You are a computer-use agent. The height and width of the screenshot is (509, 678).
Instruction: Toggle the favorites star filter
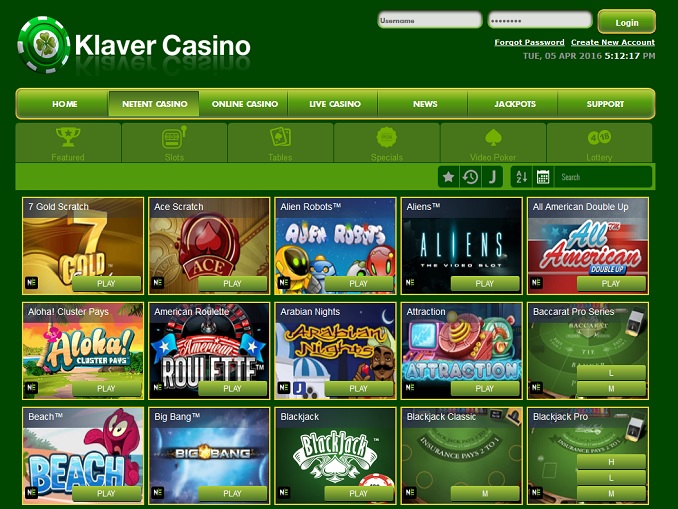448,177
